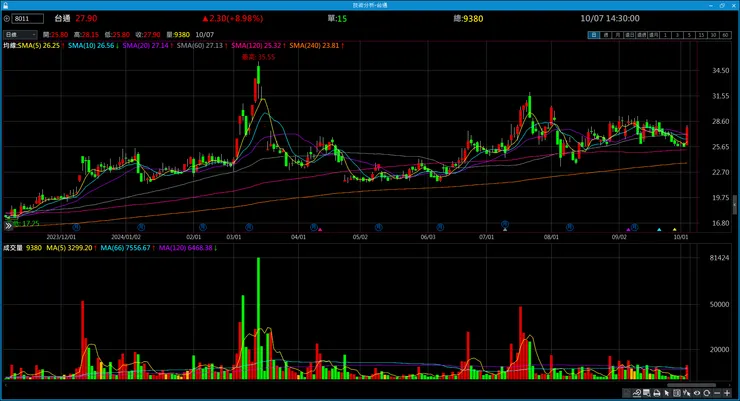Screen dimensions: 740x401
Task: Click the split-panel layout icon
Action: [677, 393]
